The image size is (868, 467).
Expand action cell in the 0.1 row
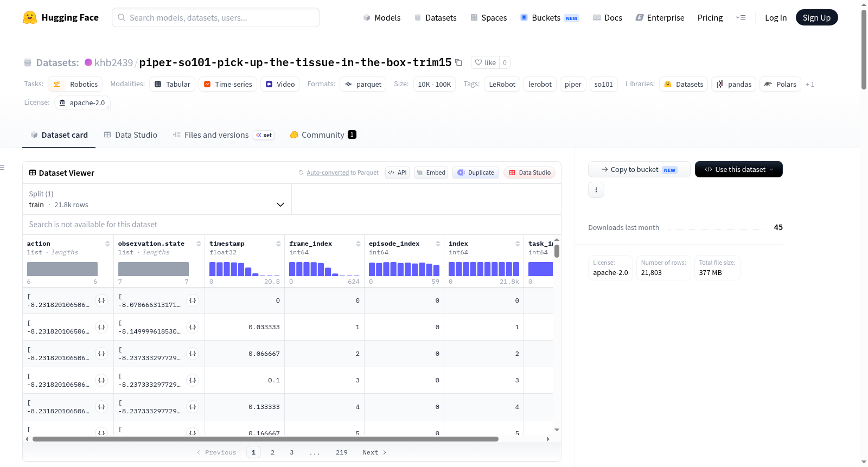101,380
